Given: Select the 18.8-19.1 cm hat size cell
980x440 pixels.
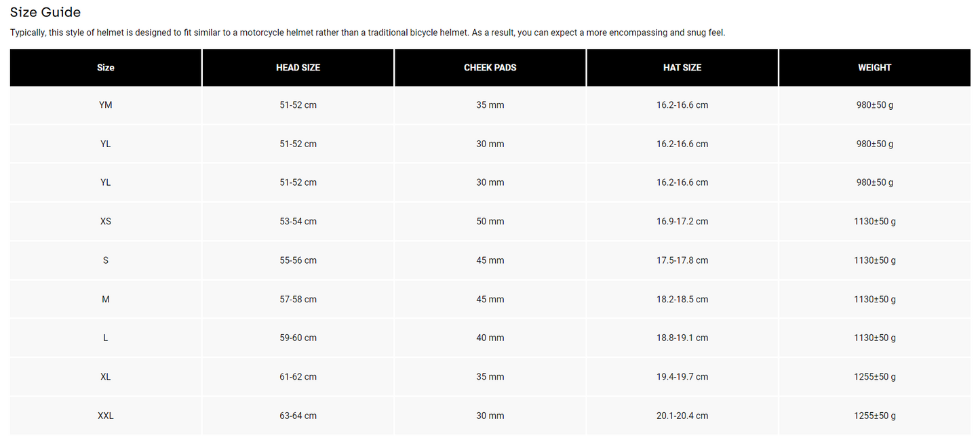Looking at the screenshot, I should pyautogui.click(x=682, y=338).
